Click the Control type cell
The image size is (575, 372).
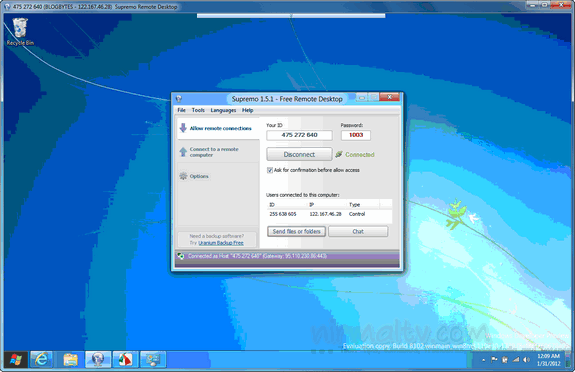(357, 214)
